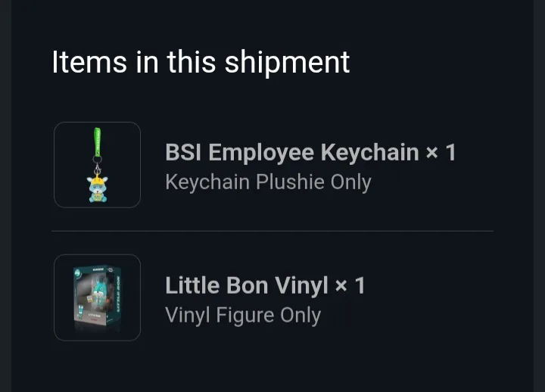This screenshot has height=392, width=545.
Task: Click the vinyl figure box artwork
Action: (x=95, y=299)
